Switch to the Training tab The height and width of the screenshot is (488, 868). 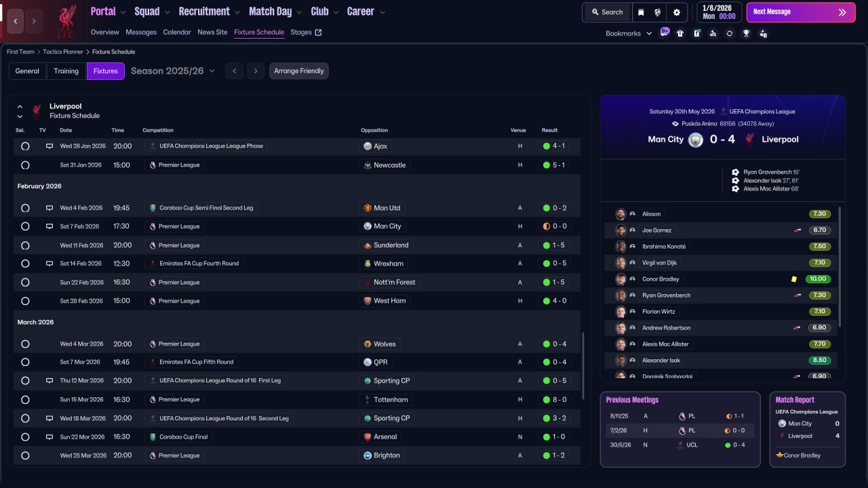click(x=66, y=71)
